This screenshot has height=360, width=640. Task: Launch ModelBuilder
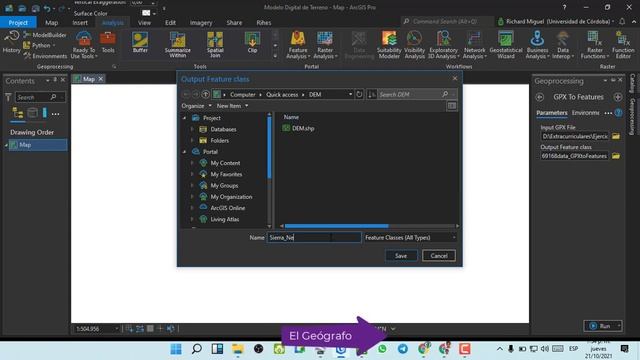[x=44, y=35]
